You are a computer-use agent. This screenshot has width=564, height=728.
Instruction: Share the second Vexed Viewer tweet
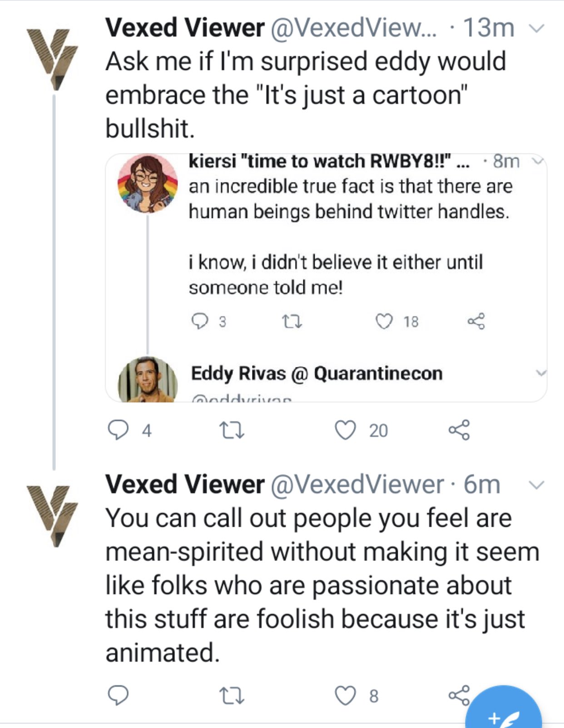click(458, 695)
